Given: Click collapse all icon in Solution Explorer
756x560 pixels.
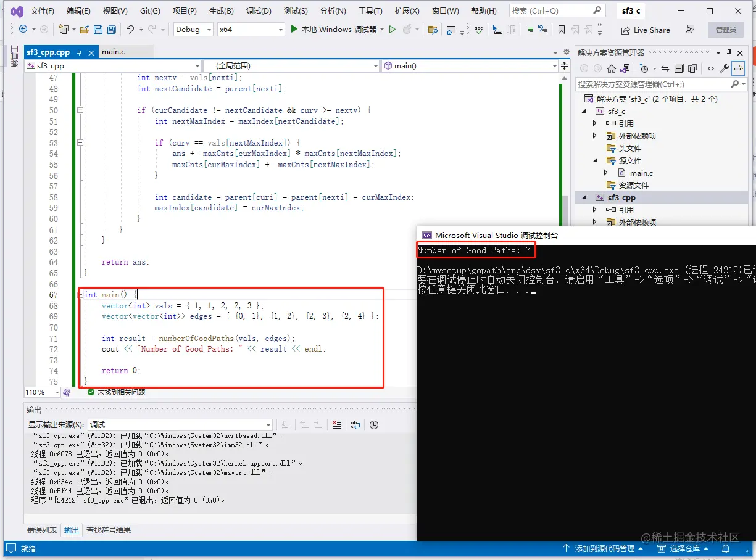Looking at the screenshot, I should point(679,68).
